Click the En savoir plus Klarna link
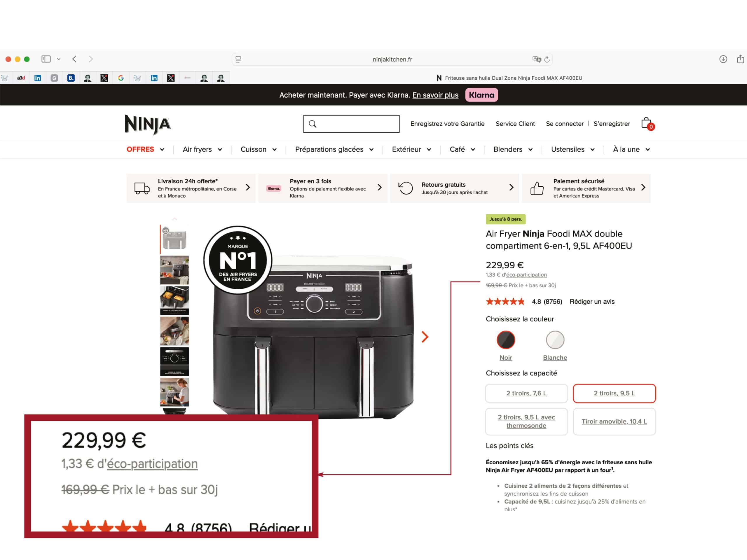 point(435,95)
